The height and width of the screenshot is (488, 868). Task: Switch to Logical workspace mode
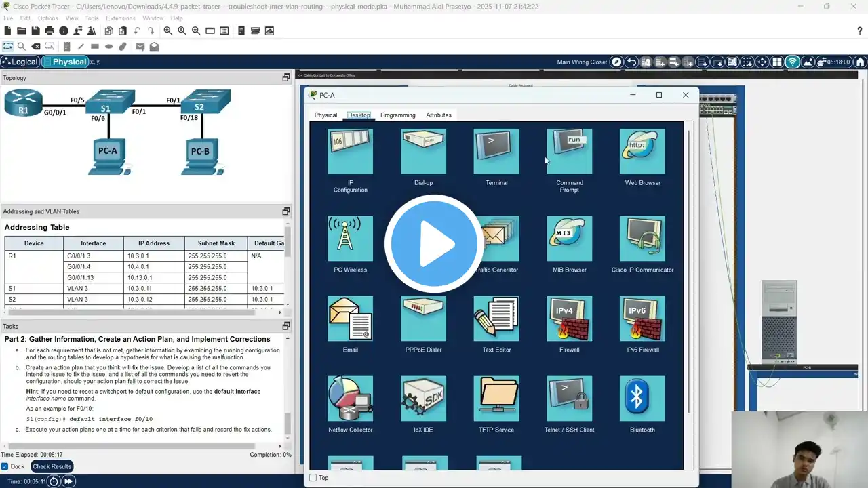[x=20, y=62]
